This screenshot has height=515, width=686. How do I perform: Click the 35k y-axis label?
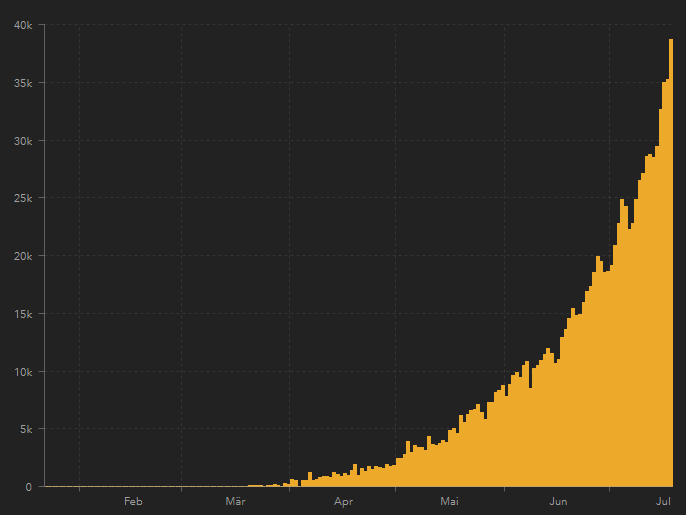23,83
